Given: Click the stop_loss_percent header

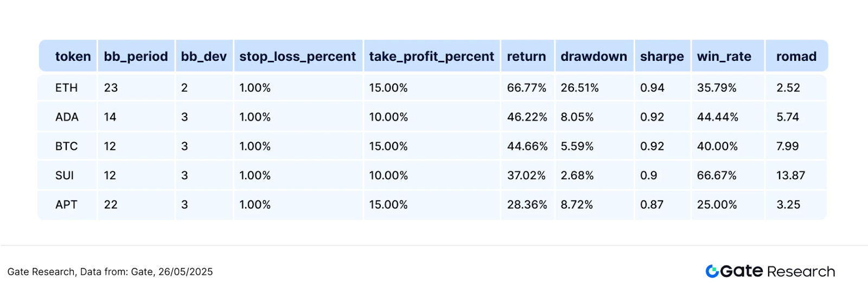Looking at the screenshot, I should click(297, 56).
